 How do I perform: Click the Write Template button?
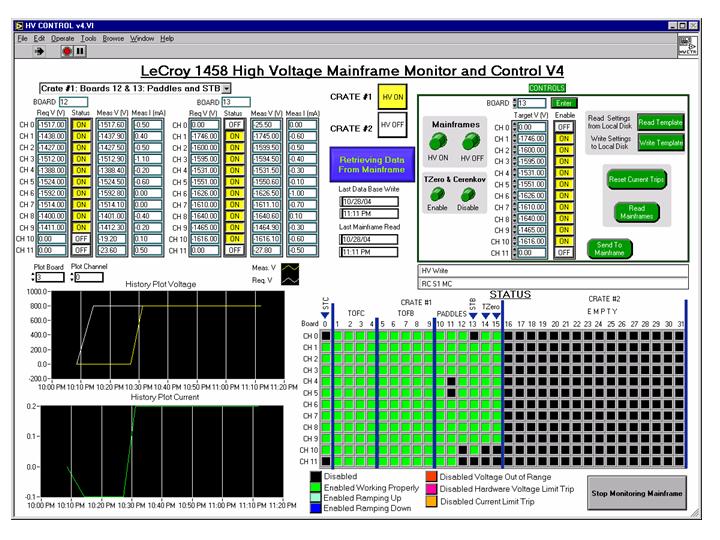(x=660, y=143)
